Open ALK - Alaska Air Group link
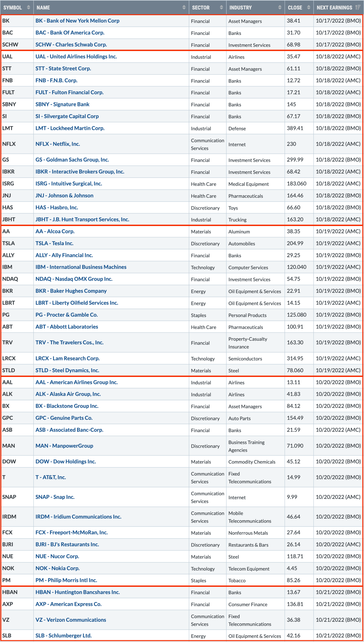 (x=68, y=394)
